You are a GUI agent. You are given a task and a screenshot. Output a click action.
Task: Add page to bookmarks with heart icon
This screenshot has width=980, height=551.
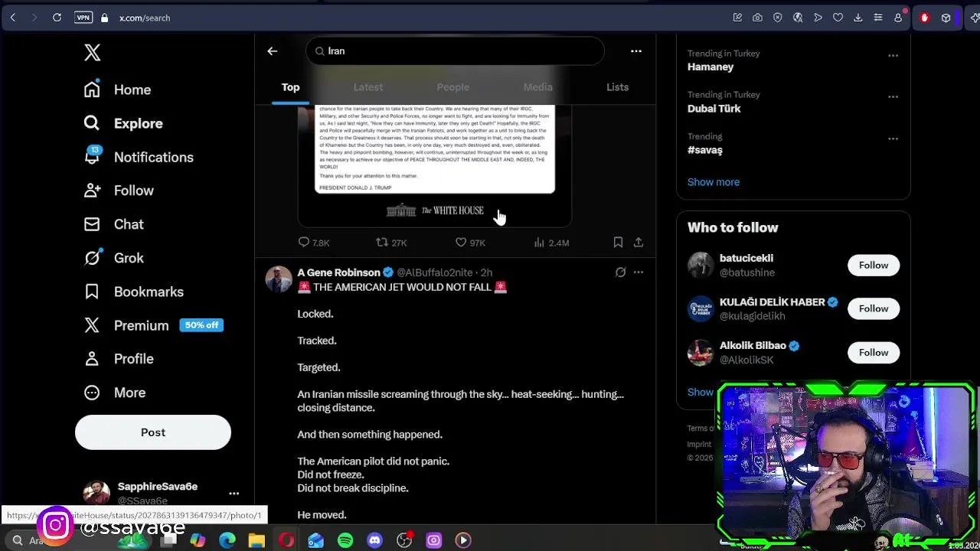point(838,18)
